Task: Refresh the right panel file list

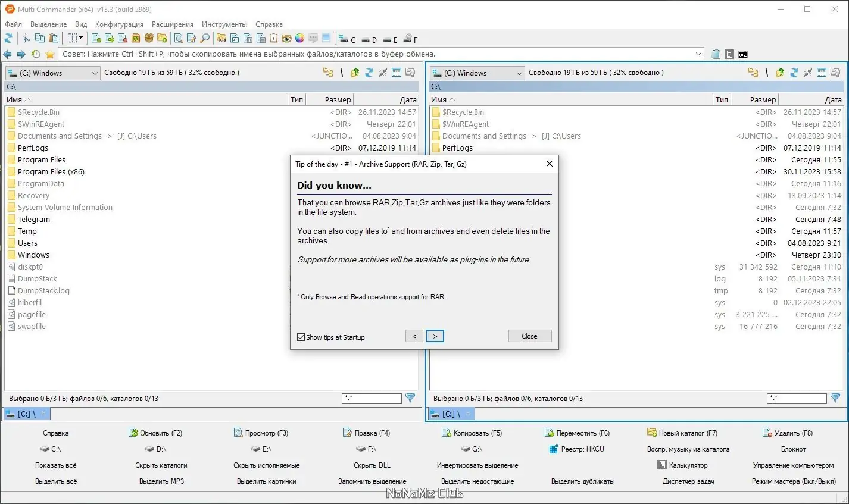Action: tap(794, 73)
